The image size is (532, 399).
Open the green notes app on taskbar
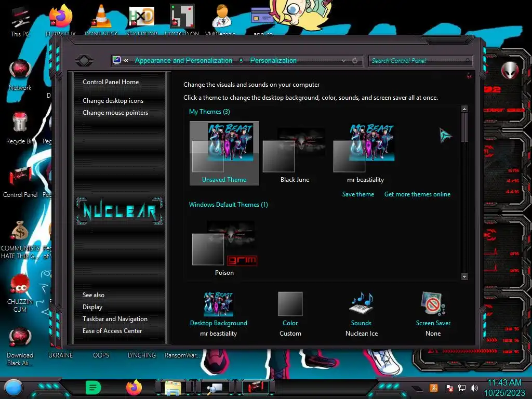tap(94, 388)
